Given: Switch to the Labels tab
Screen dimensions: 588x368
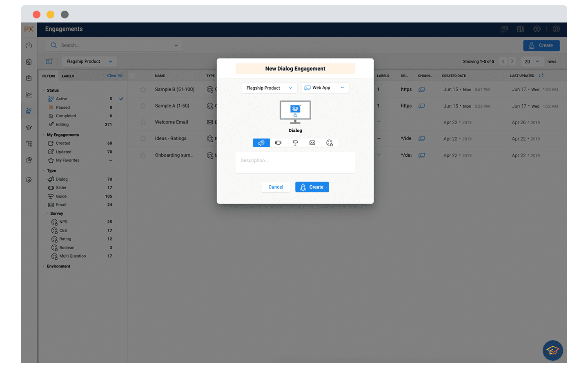Looking at the screenshot, I should click(x=68, y=76).
